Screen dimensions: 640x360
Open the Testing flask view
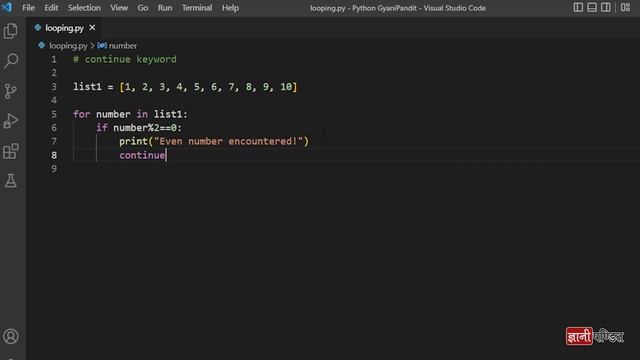(11, 181)
